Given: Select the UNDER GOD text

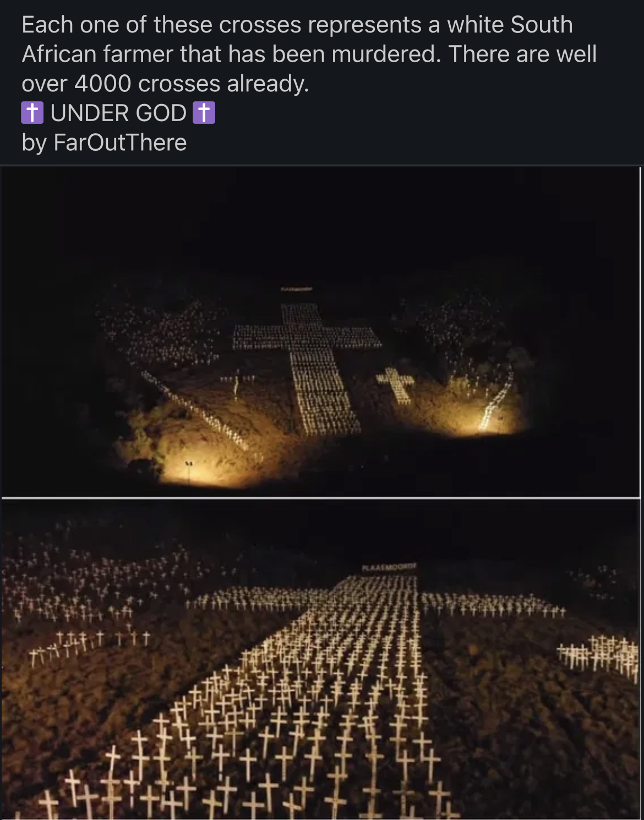Looking at the screenshot, I should 118,113.
